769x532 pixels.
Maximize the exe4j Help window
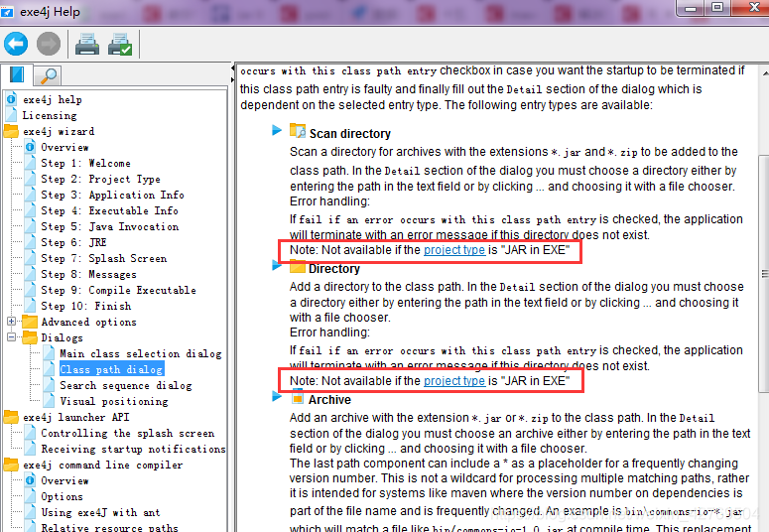717,7
